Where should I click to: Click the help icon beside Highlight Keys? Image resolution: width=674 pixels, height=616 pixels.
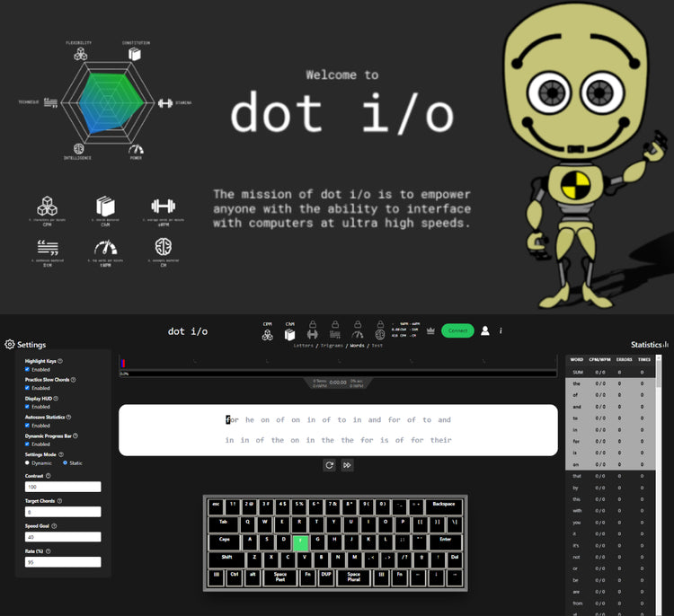point(60,361)
